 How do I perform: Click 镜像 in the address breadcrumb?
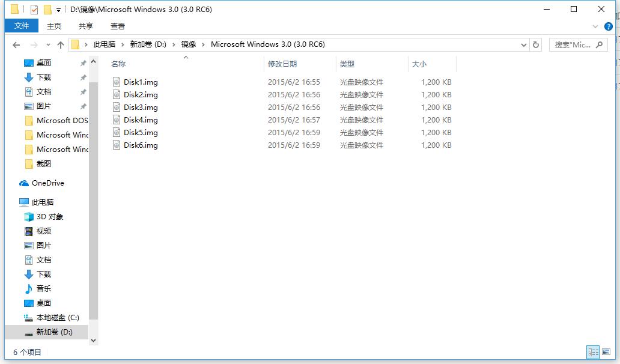tap(189, 44)
